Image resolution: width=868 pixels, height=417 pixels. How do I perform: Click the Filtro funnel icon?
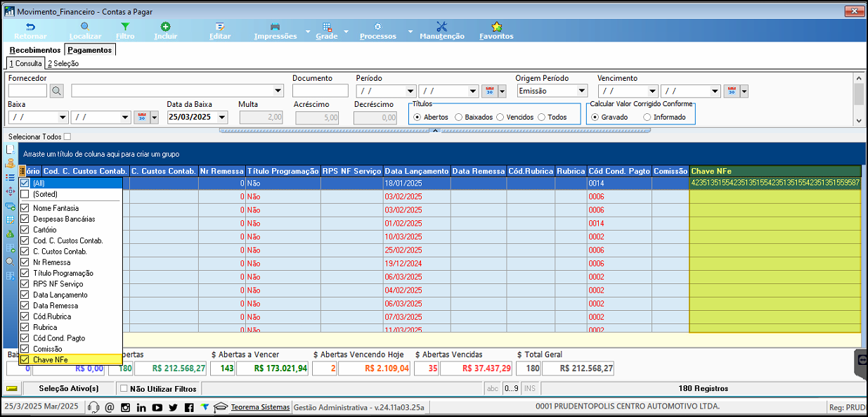click(x=125, y=27)
